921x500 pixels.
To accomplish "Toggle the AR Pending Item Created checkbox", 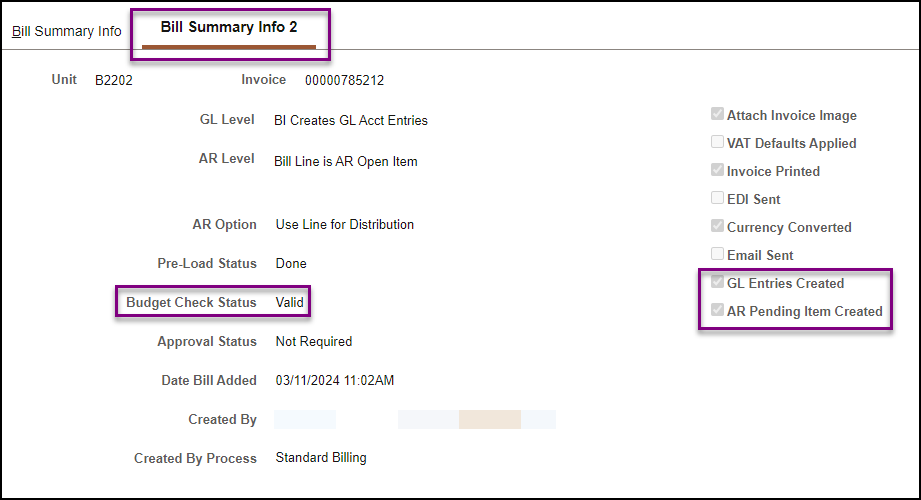I will click(x=717, y=311).
